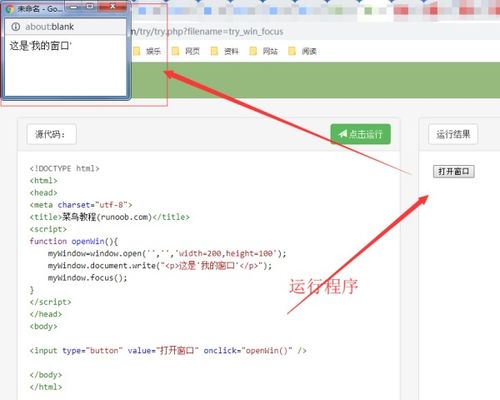
Task: Minimize the about:blank popup window
Action: coord(74,6)
